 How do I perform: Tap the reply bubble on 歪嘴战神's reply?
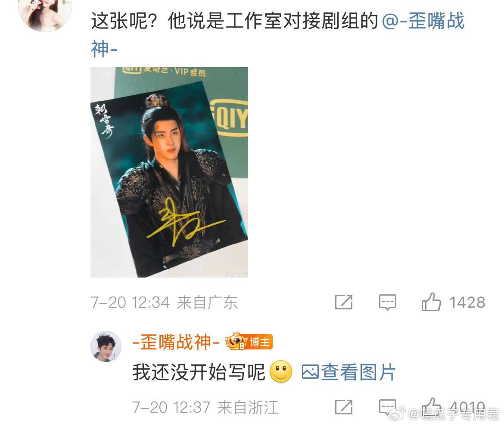pyautogui.click(x=387, y=407)
